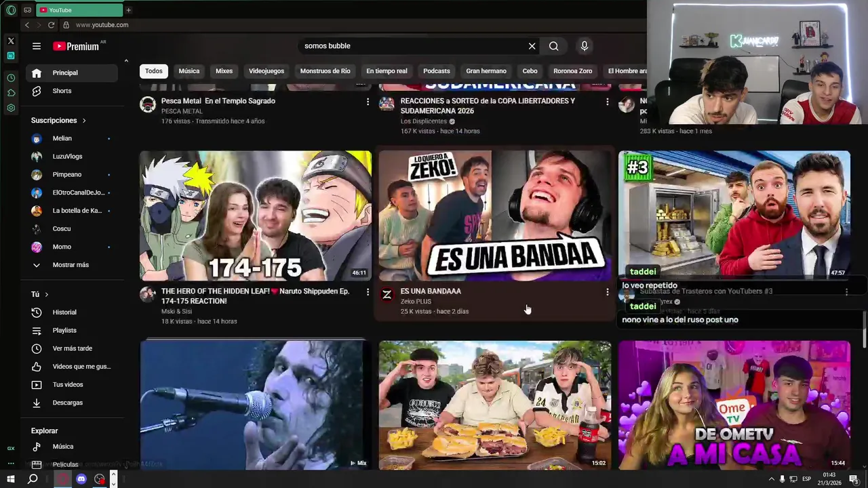This screenshot has width=868, height=488.
Task: Open the GX Corner gamepad icon
Action: pos(27,10)
